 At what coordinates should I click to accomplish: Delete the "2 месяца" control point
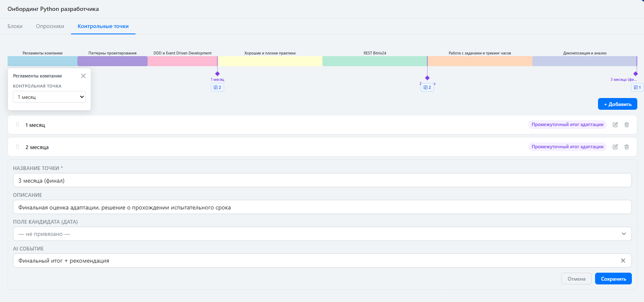pyautogui.click(x=626, y=147)
